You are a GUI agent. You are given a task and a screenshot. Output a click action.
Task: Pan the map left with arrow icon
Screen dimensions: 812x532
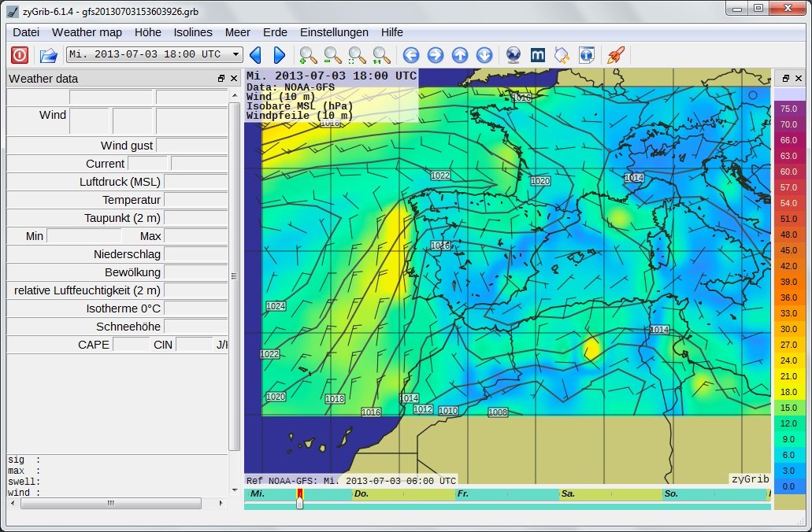pos(410,55)
